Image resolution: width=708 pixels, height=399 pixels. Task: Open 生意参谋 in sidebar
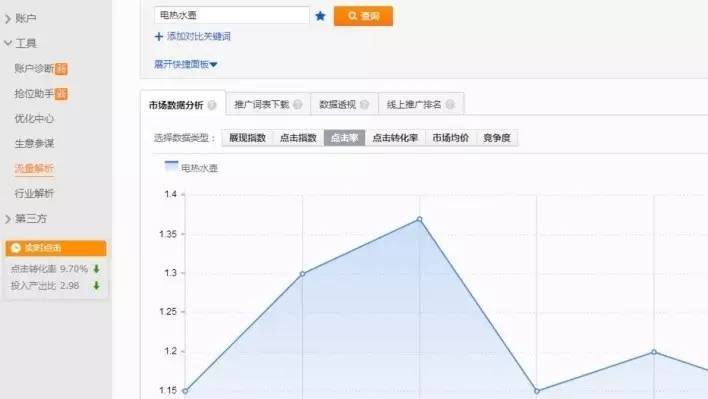34,144
